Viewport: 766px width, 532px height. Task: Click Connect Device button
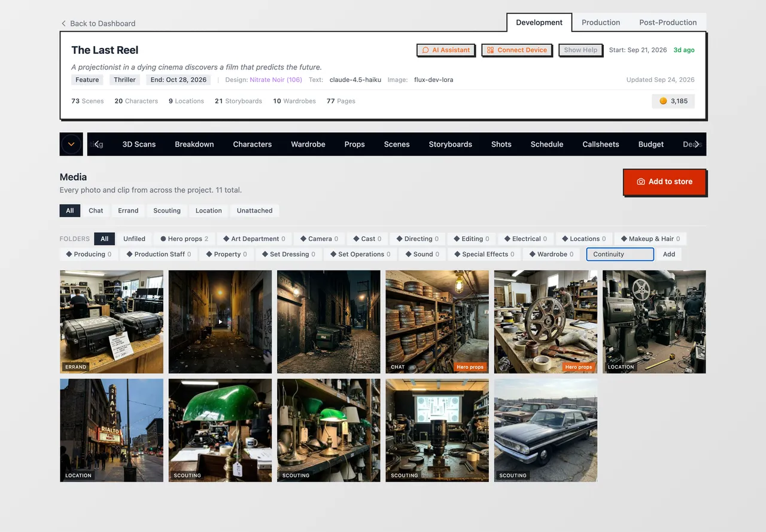pos(516,50)
